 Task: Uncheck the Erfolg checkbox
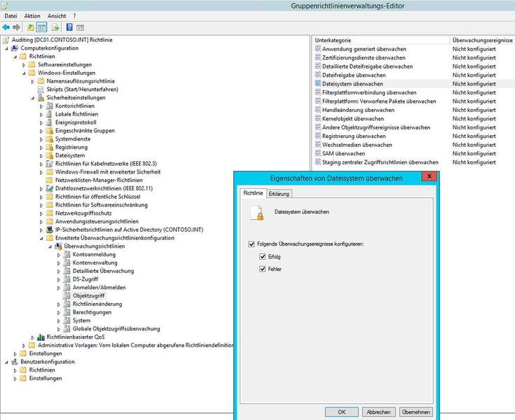(x=262, y=257)
